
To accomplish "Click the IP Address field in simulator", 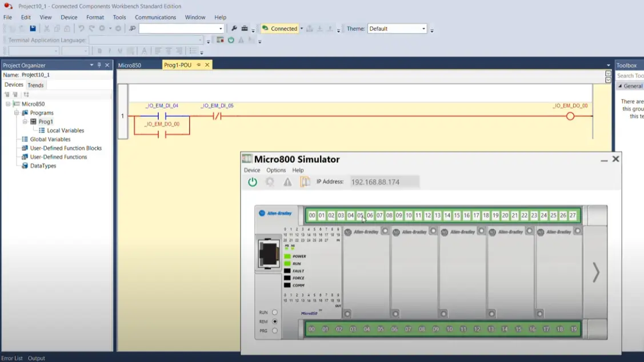I will pyautogui.click(x=384, y=182).
